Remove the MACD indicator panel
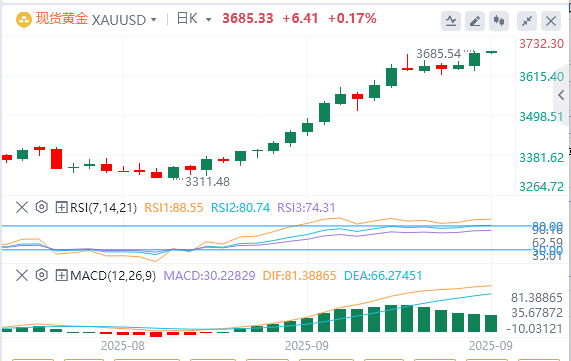Viewport: 571px width, 361px height. coord(22,275)
